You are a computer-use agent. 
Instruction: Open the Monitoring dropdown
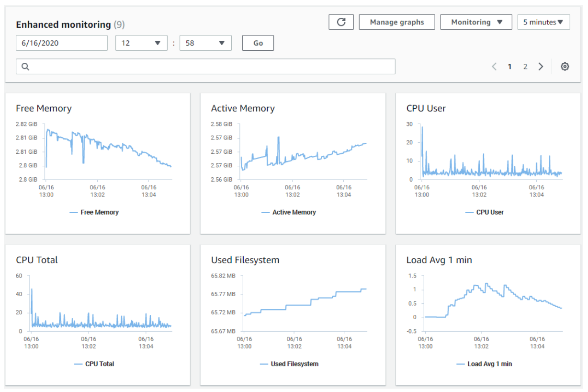click(x=476, y=22)
